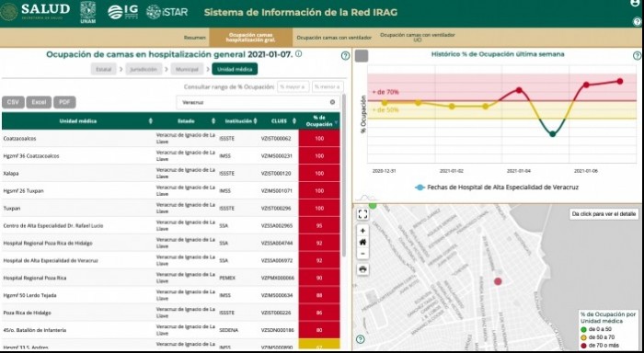The width and height of the screenshot is (644, 353).
Task: Select the Coatzacoalcos ISSSTE row name
Action: [19, 138]
